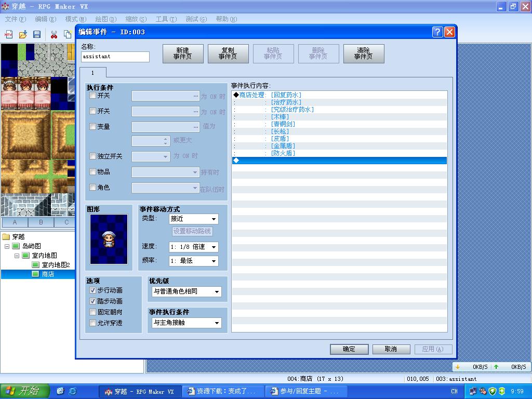Enable the 物品 condition checkbox
This screenshot has height=399, width=532.
tap(92, 171)
